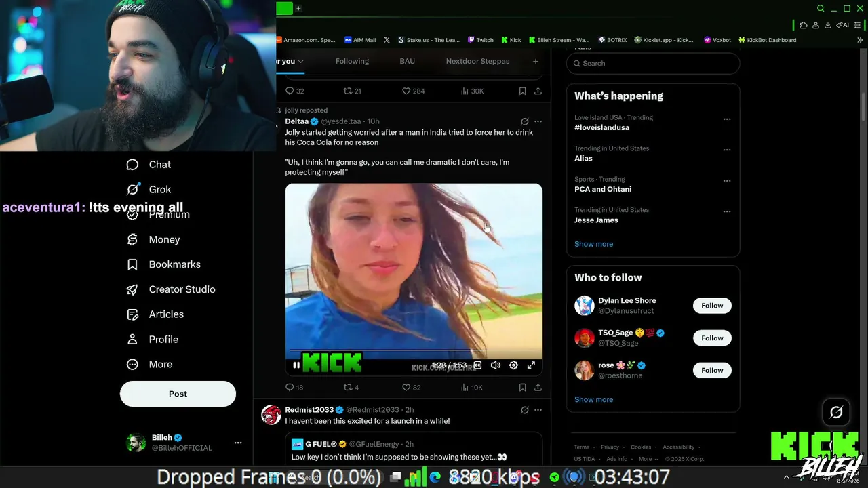
Task: Show more in Who to follow
Action: pos(593,399)
